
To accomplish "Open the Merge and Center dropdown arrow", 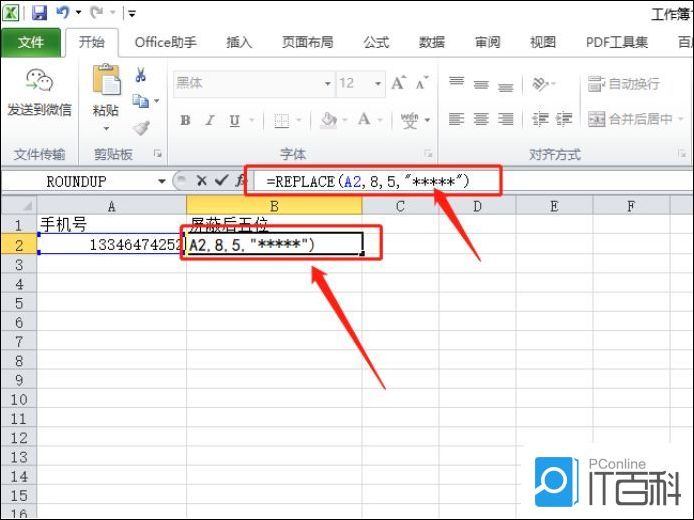I will (680, 119).
